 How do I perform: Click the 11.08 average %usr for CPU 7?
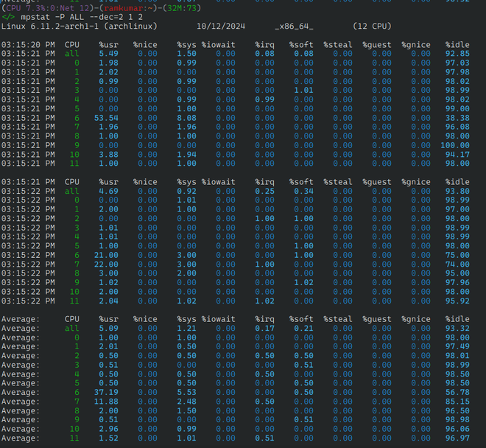click(x=105, y=402)
